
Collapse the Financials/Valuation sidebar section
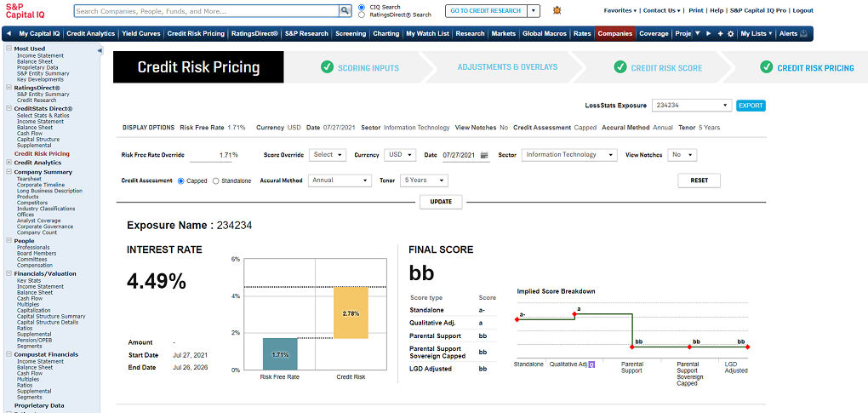coord(9,273)
